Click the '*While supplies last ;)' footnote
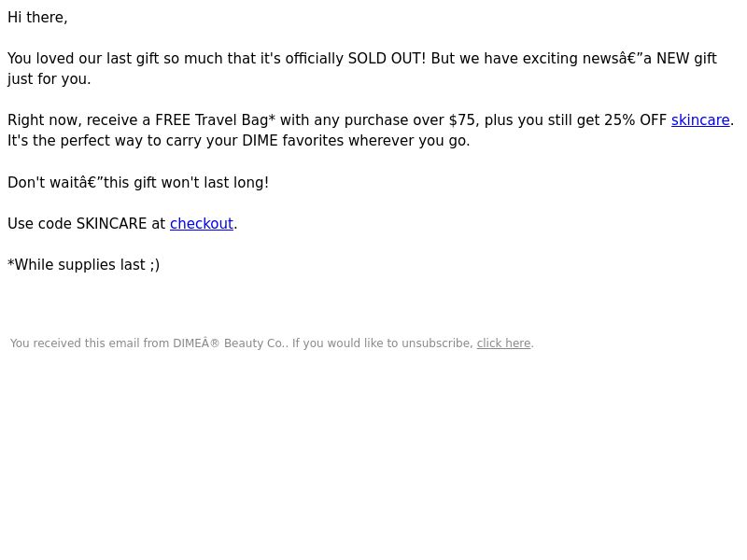This screenshot has width=747, height=560. [x=84, y=265]
